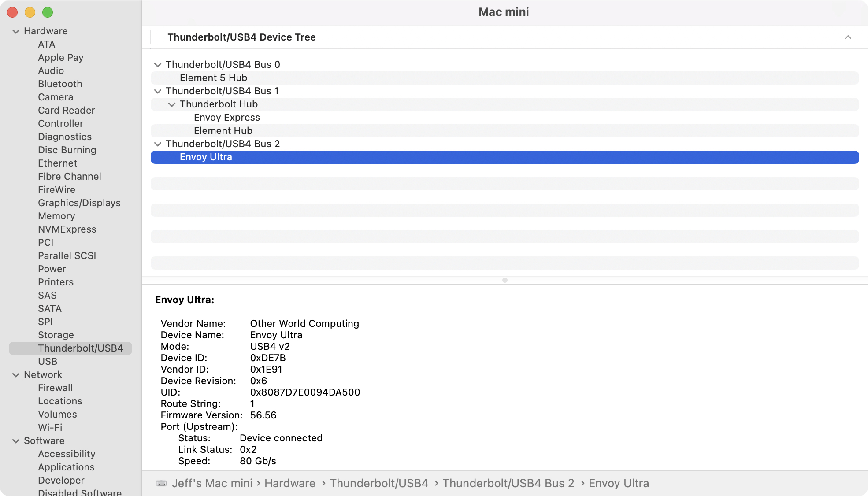Select the USB sidebar item

pyautogui.click(x=48, y=362)
